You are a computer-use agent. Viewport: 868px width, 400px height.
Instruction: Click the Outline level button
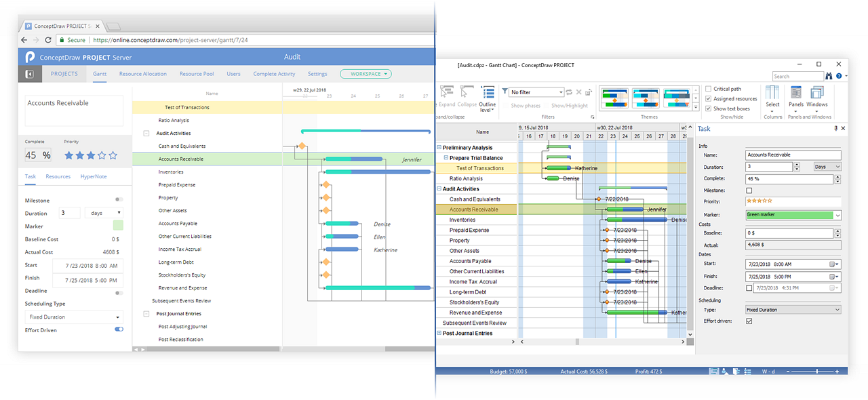[488, 99]
